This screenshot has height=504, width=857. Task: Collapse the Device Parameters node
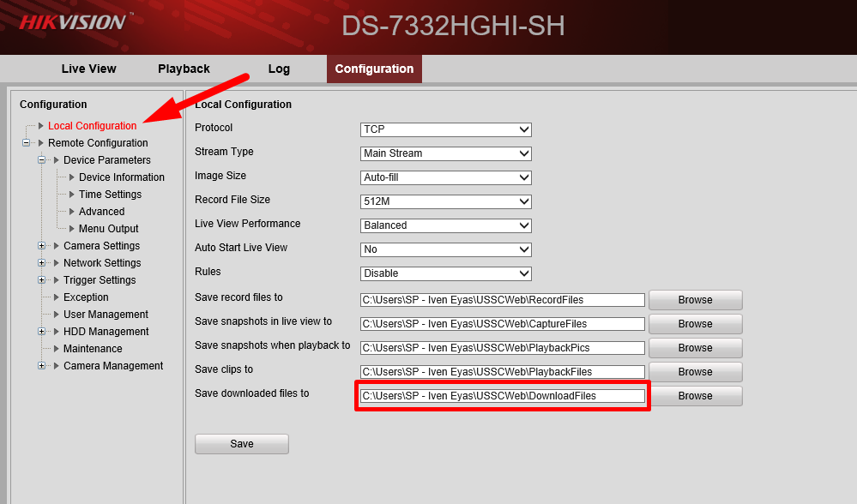tap(41, 160)
